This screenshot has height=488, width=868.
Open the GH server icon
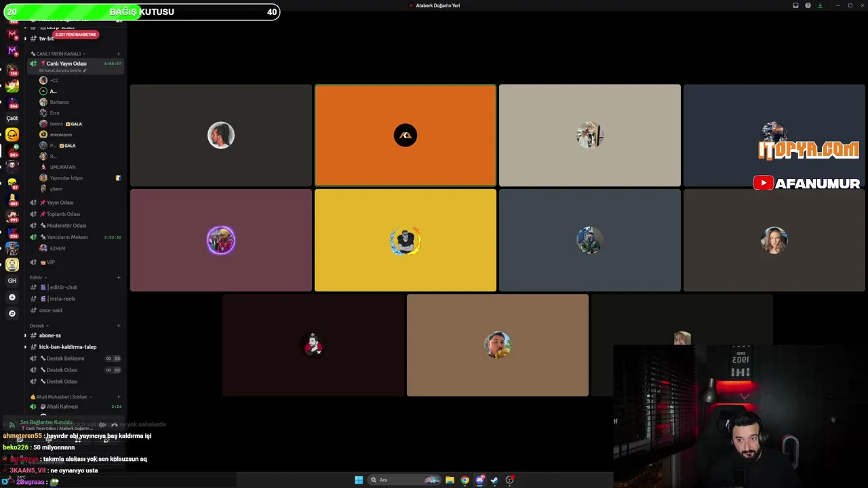click(12, 281)
